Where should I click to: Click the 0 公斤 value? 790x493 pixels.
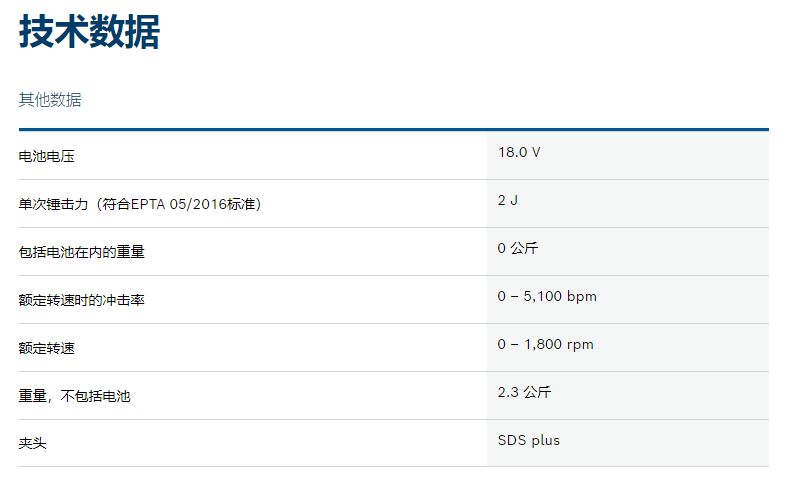(518, 248)
